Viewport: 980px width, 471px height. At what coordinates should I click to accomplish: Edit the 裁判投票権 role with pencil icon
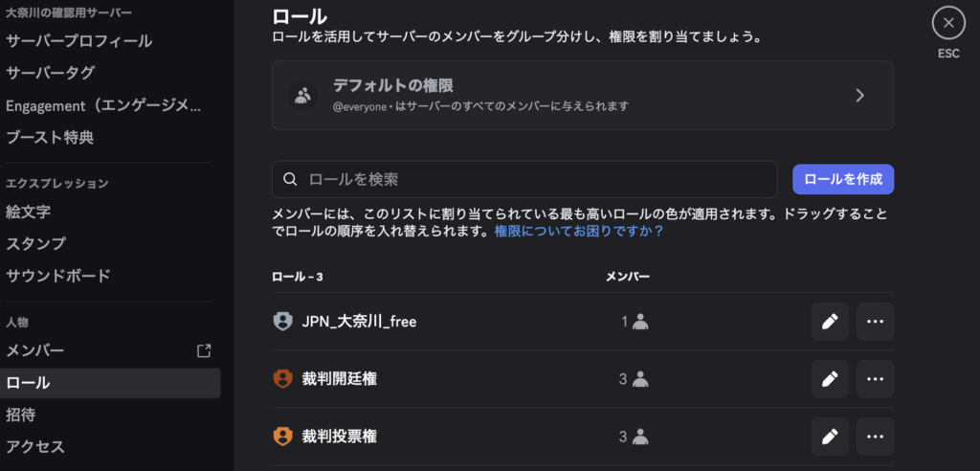pyautogui.click(x=830, y=437)
